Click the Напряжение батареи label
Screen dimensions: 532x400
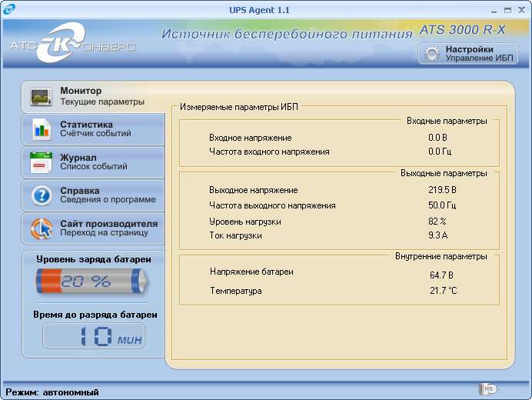251,272
